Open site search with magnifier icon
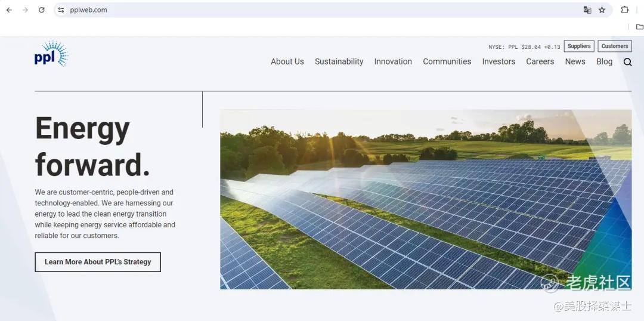The height and width of the screenshot is (321, 644). 627,62
